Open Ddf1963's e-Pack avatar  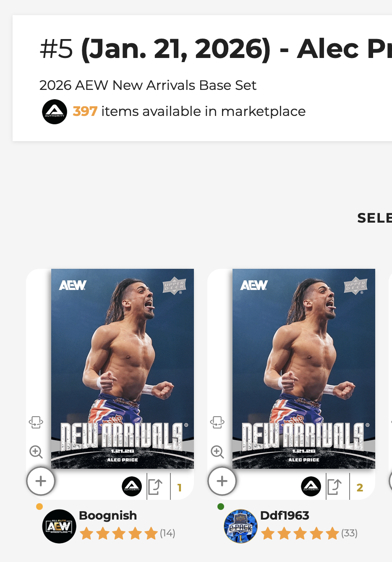click(x=240, y=526)
